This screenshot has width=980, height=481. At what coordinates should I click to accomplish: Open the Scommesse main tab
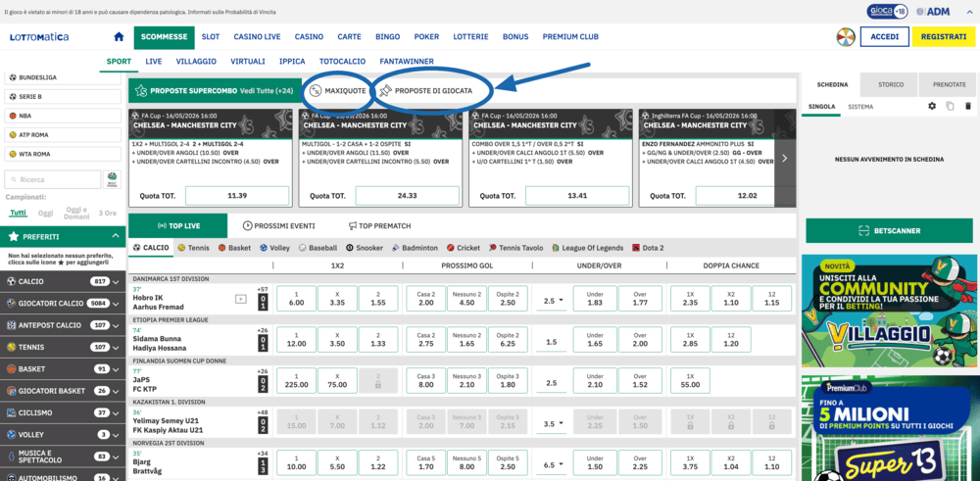(165, 37)
